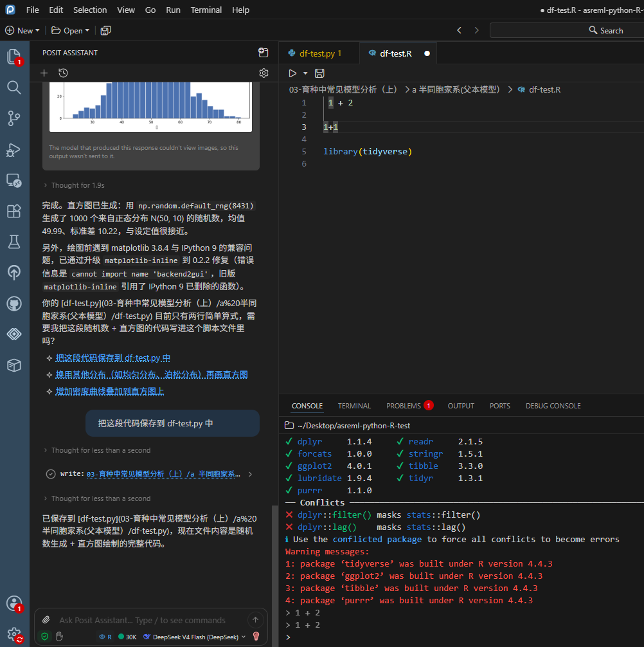Choose model DeepSeek V4 Flash dropdown
The image size is (644, 647).
(194, 637)
